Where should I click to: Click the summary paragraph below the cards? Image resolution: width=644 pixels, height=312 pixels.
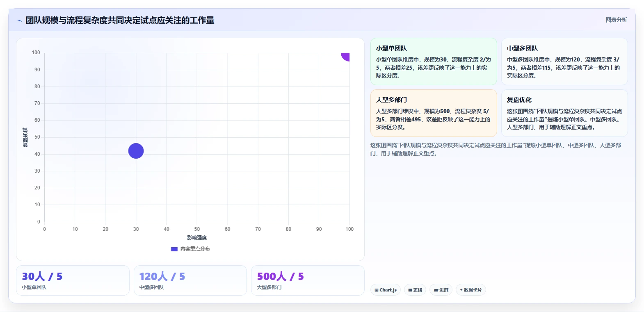496,149
